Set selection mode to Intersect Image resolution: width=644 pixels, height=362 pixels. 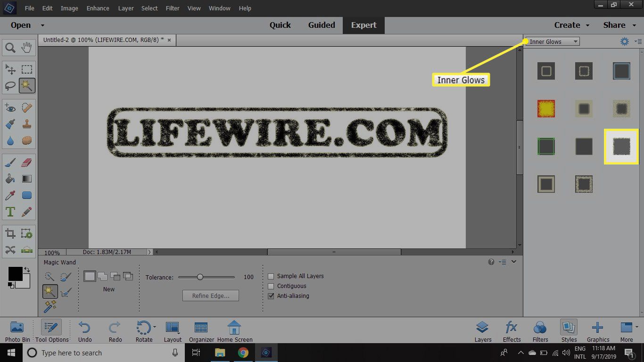128,276
